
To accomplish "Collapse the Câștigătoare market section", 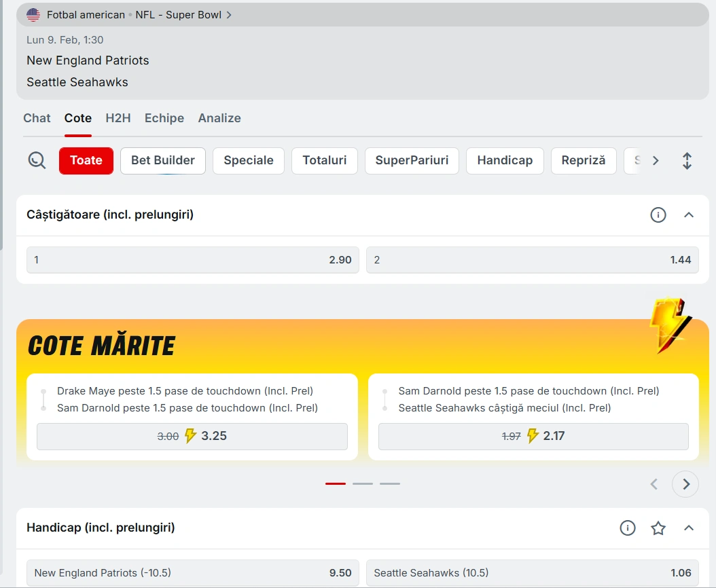I will [x=690, y=215].
